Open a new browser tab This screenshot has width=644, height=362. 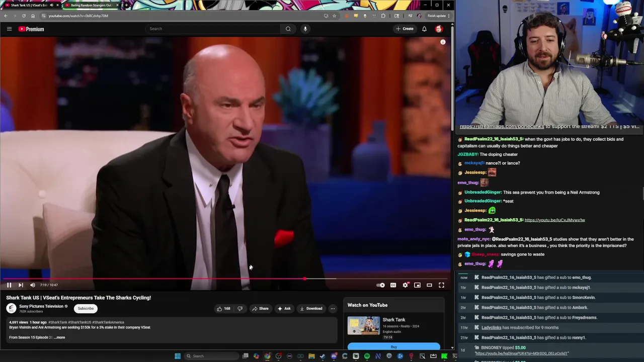(x=126, y=5)
